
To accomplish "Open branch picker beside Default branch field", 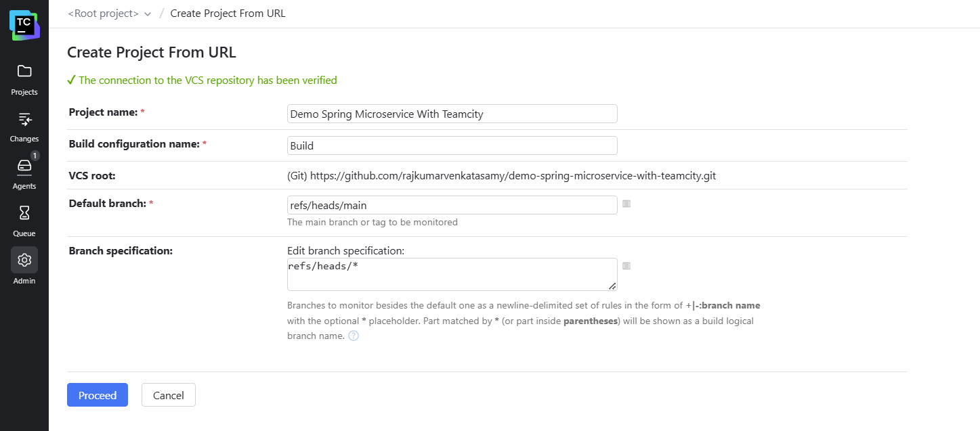I will click(x=626, y=204).
